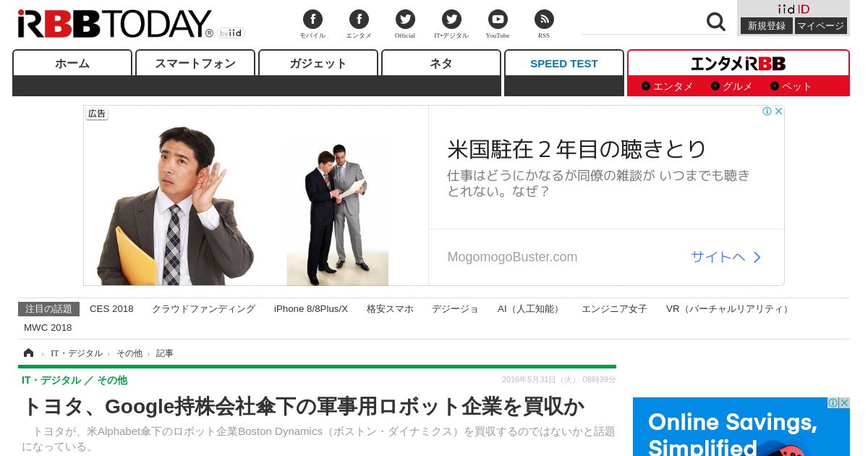Click the IT・デジタル breadcrumb
The image size is (868, 456).
coord(77,353)
